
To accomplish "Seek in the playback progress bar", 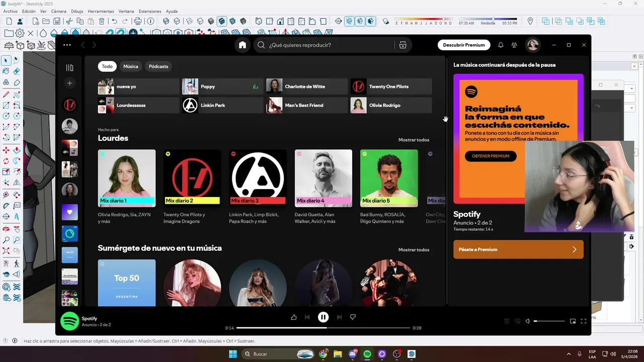I will pos(323,328).
